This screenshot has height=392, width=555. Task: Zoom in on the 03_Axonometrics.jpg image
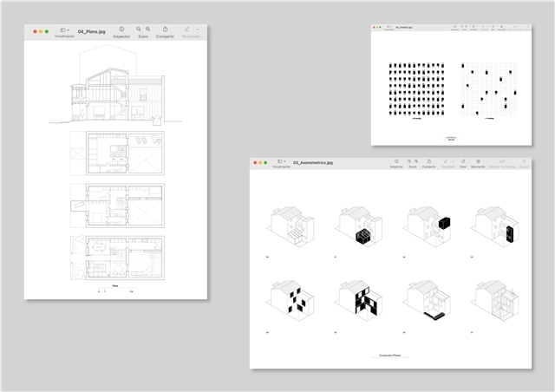416,161
